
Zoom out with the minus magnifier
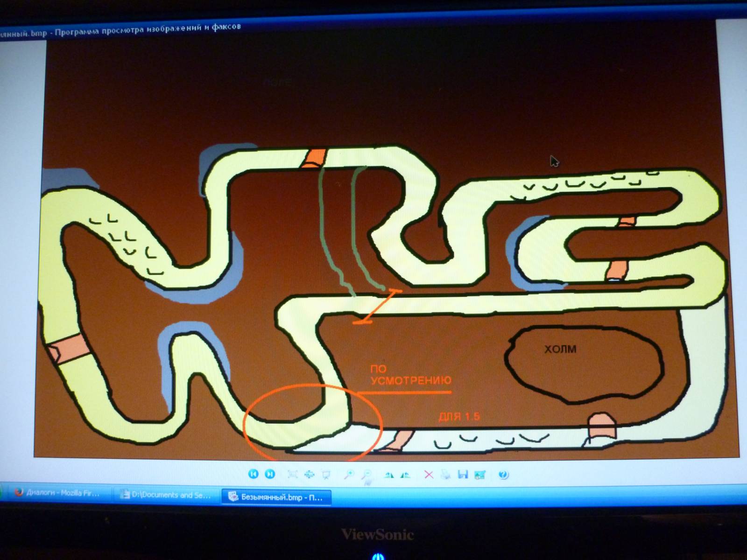pos(366,475)
